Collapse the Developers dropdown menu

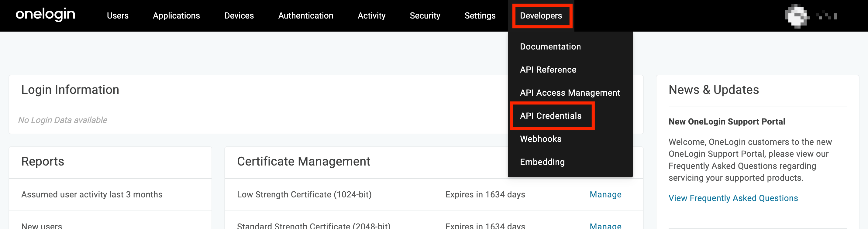541,16
